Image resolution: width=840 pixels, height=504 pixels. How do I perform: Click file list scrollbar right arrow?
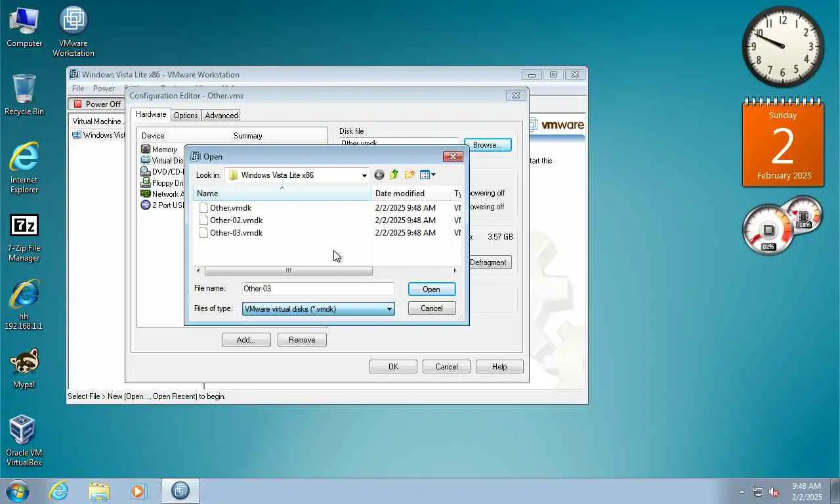455,271
